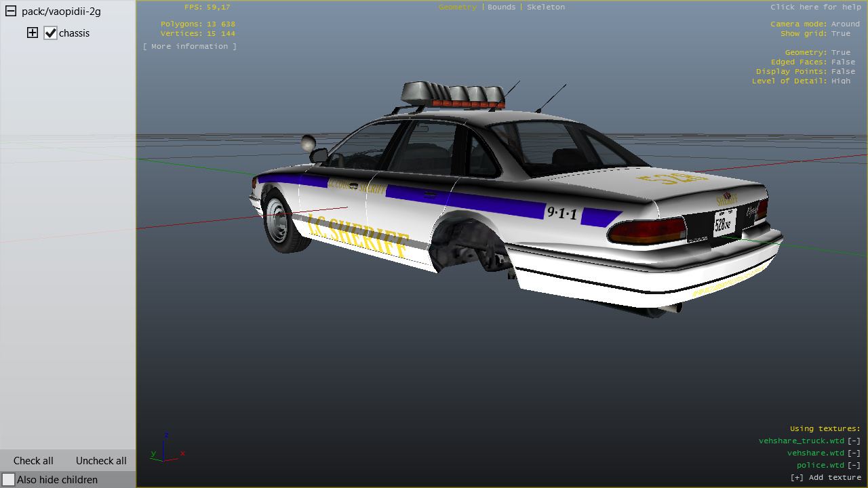This screenshot has width=868, height=488.
Task: Toggle Show grid True setting
Action: pyautogui.click(x=841, y=33)
